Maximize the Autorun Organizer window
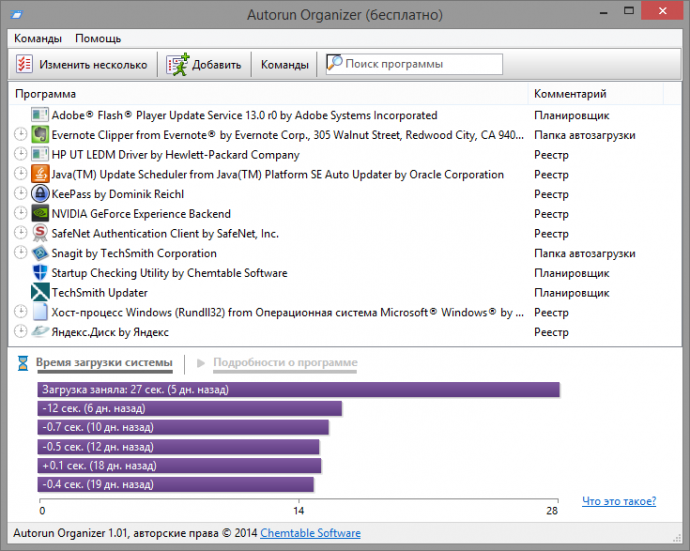The image size is (690, 551). [x=629, y=11]
